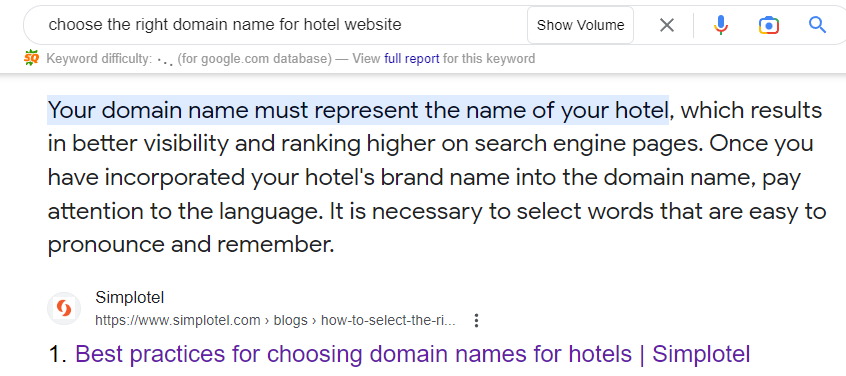Viewport: 846px width, 376px height.
Task: Open search by image camera icon
Action: (769, 25)
